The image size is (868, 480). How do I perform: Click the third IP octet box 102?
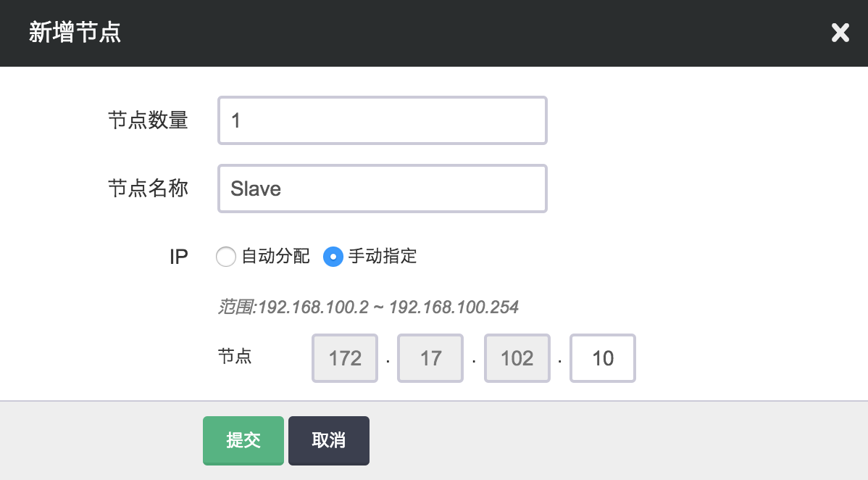[517, 358]
